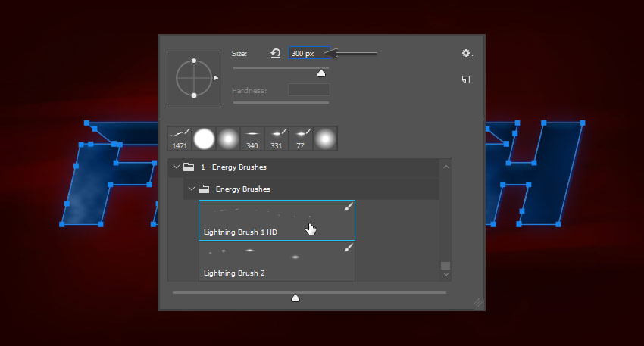Click the brush thumbnail size slider handle

(x=295, y=298)
